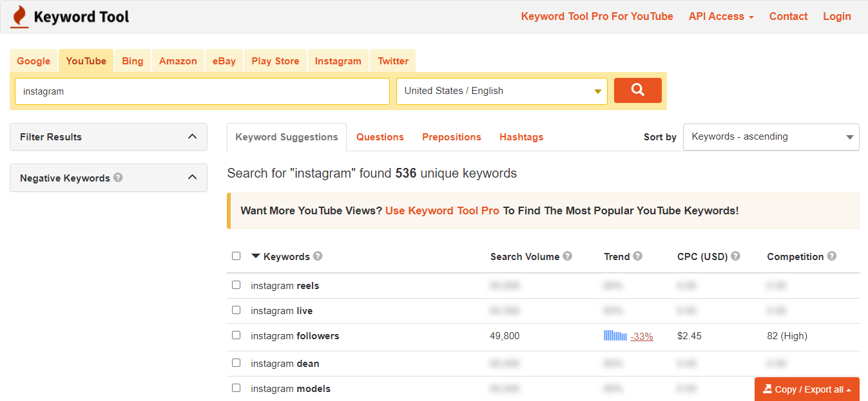
Task: Click the download icon inside Copy/Export all
Action: [x=767, y=389]
